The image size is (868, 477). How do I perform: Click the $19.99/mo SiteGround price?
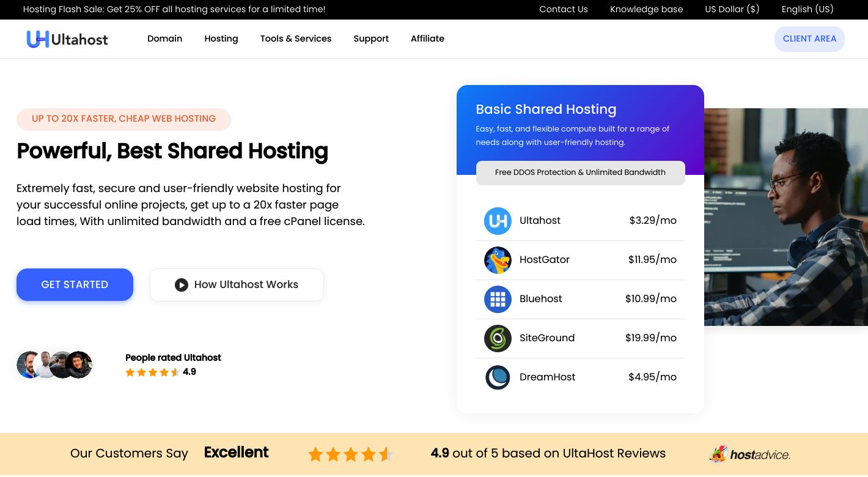click(x=651, y=338)
